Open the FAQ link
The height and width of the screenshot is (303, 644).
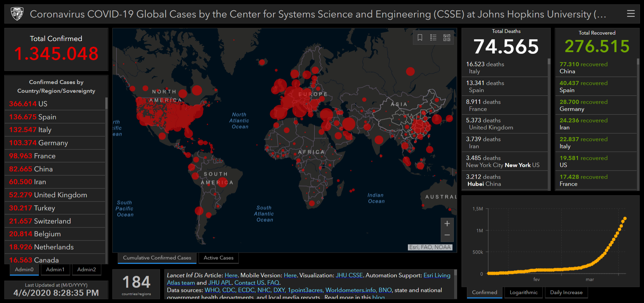coord(273,283)
